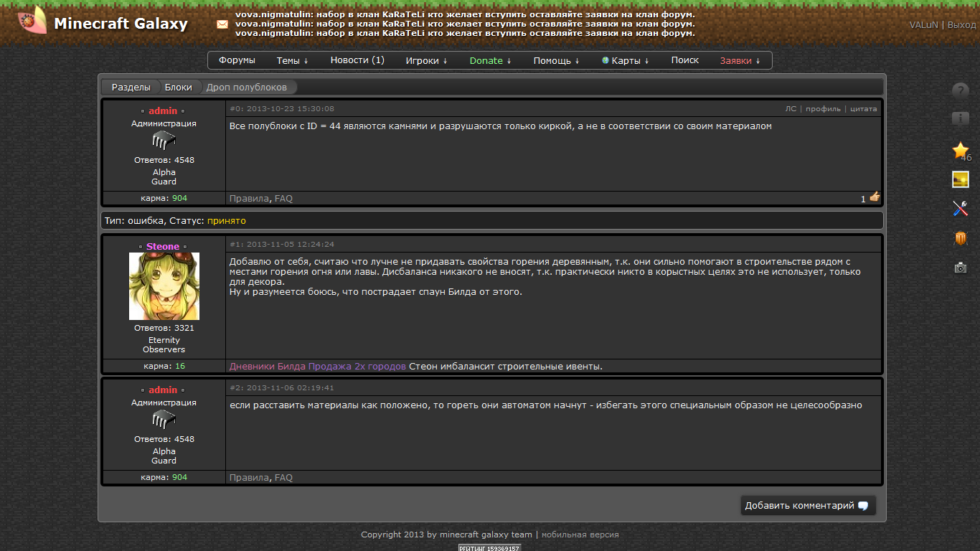The height and width of the screenshot is (551, 980).
Task: Open Steone's anime avatar image
Action: coord(164,286)
